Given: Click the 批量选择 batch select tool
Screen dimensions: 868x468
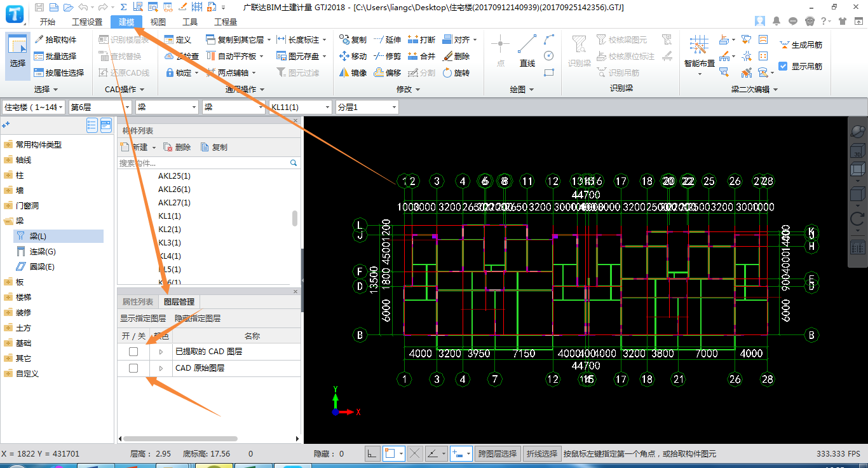Looking at the screenshot, I should [55, 56].
